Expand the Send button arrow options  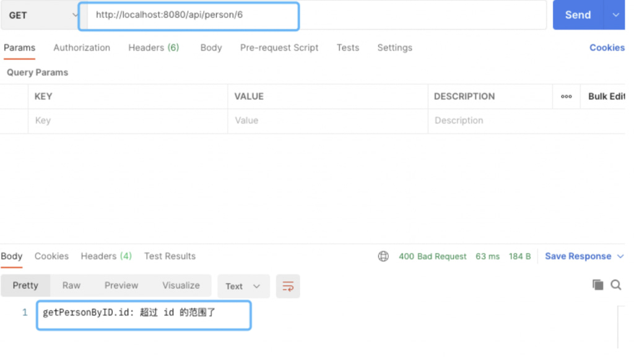pyautogui.click(x=615, y=15)
